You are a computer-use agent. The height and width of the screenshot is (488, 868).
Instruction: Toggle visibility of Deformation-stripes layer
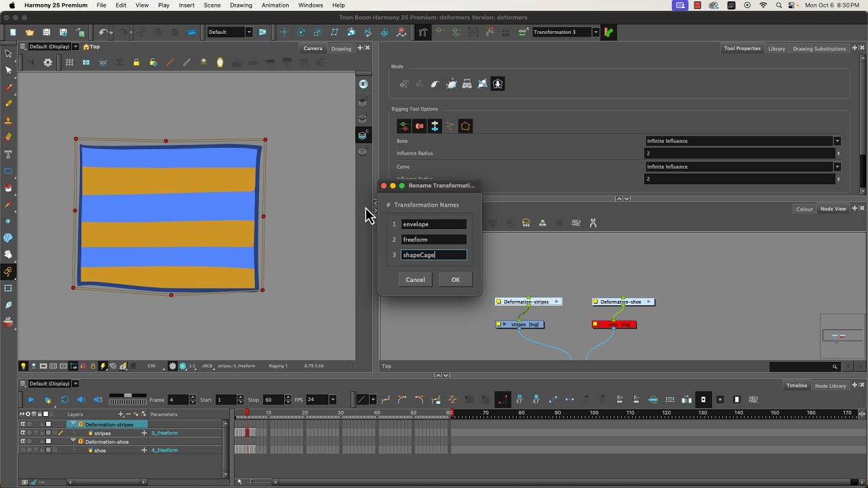22,424
